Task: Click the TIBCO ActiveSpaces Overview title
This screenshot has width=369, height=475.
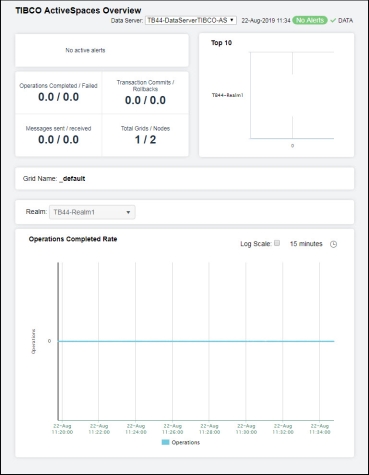Action: coord(78,10)
